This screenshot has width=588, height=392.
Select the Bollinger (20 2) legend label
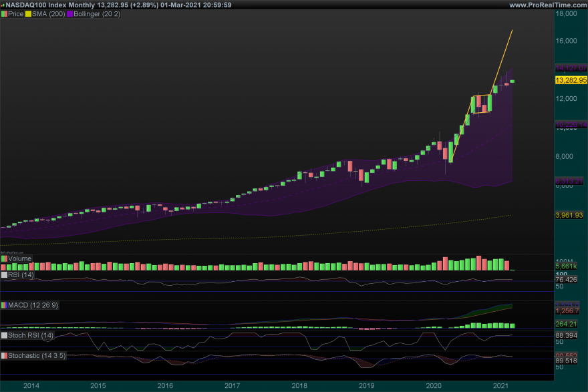pyautogui.click(x=97, y=14)
